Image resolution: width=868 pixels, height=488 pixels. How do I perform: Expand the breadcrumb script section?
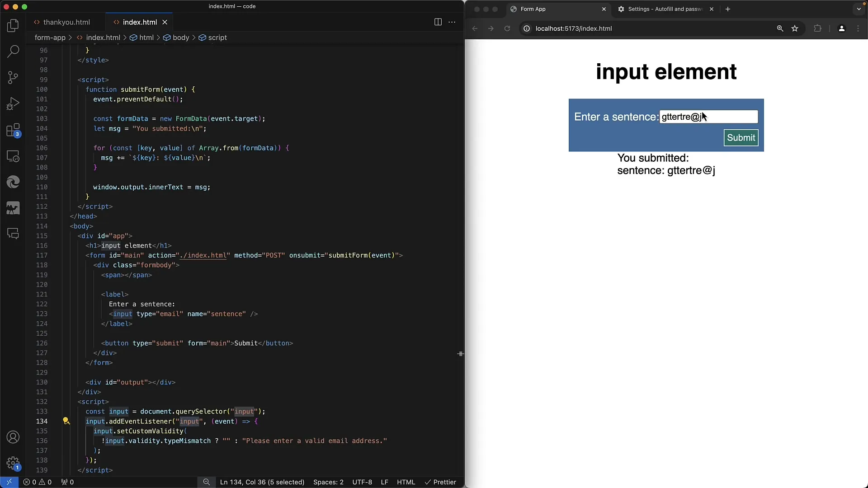[x=217, y=37]
